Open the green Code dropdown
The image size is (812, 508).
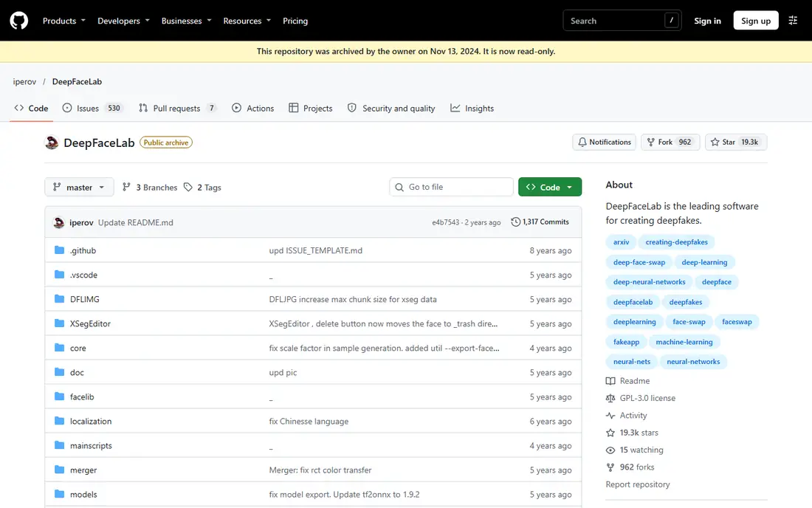pyautogui.click(x=549, y=187)
